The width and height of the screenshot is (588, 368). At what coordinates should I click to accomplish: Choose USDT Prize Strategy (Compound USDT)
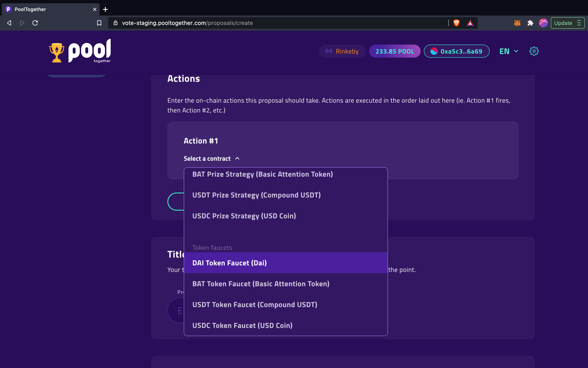[x=286, y=195]
